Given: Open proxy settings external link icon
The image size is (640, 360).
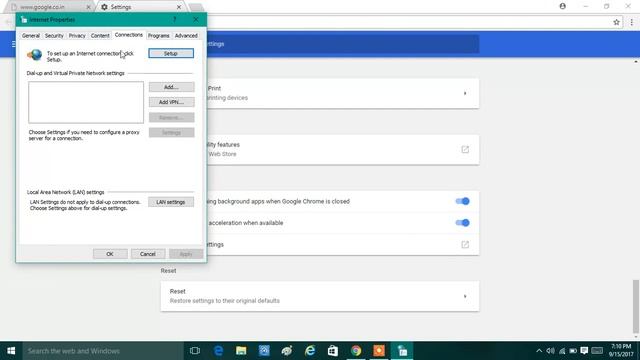Looking at the screenshot, I should 465,244.
